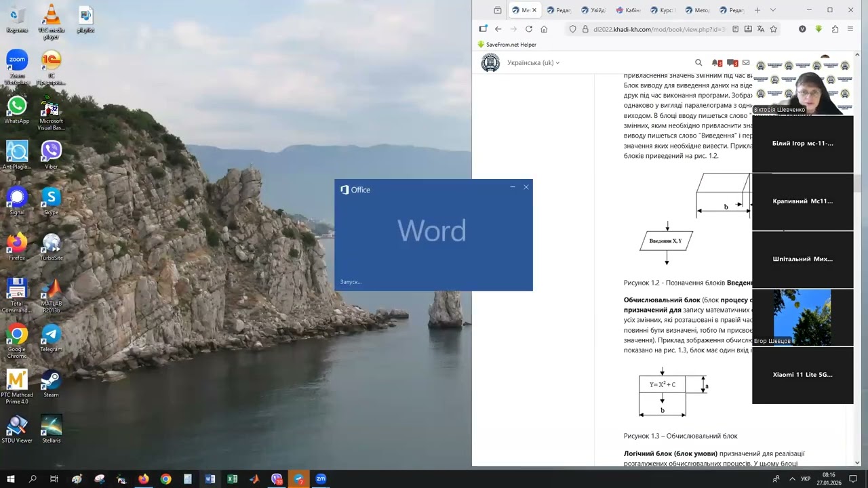
Task: Select the playlist file on the desktop
Action: click(85, 20)
